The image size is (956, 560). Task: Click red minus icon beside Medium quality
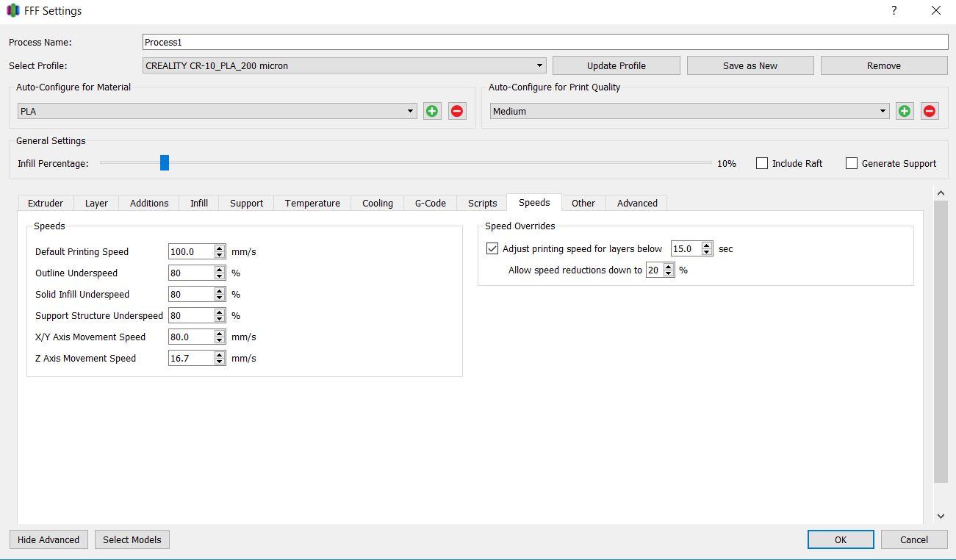click(x=930, y=111)
